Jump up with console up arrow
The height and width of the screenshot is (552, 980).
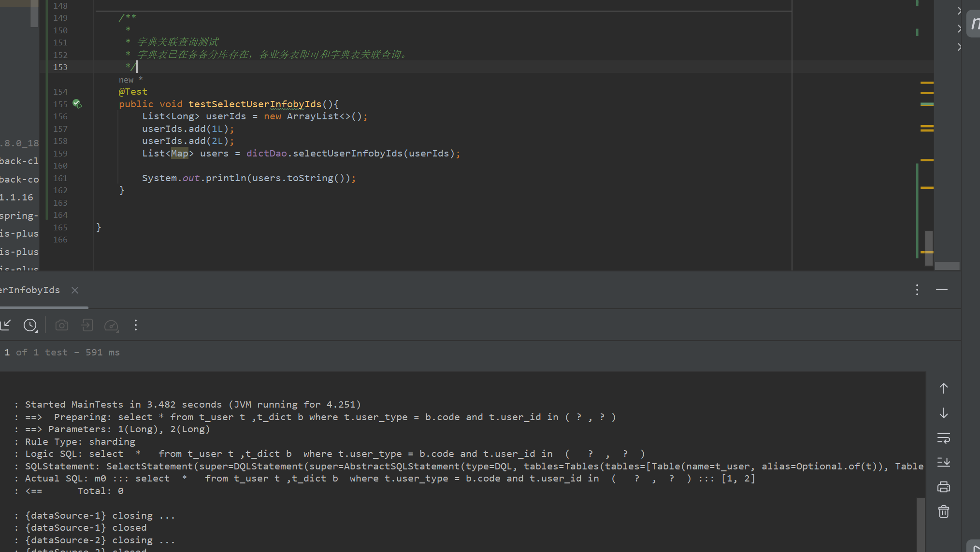pyautogui.click(x=943, y=388)
